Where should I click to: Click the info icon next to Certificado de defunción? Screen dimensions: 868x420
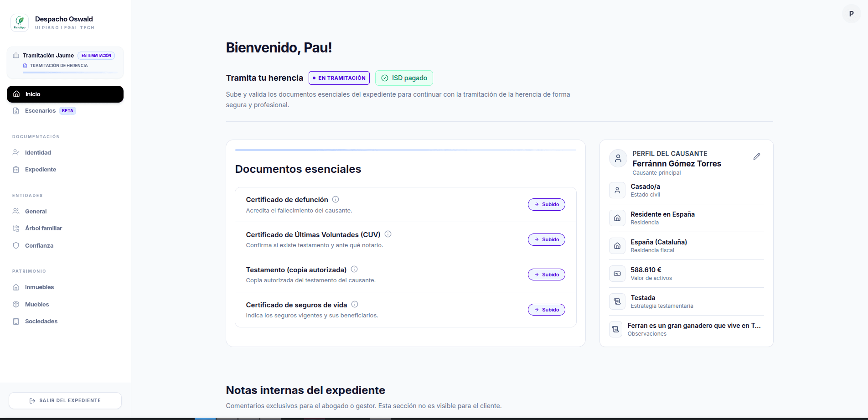(336, 199)
